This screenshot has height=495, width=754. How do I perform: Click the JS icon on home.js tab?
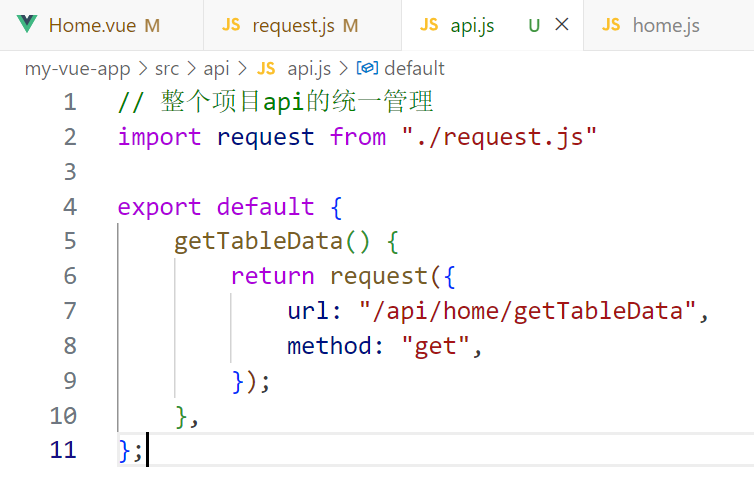tap(611, 25)
